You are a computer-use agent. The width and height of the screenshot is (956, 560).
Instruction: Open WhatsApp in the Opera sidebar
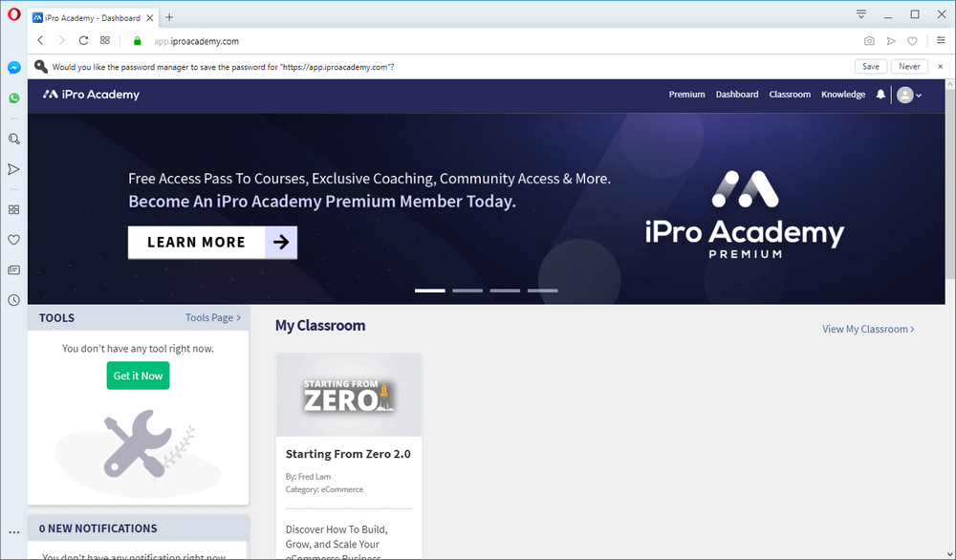click(x=14, y=98)
